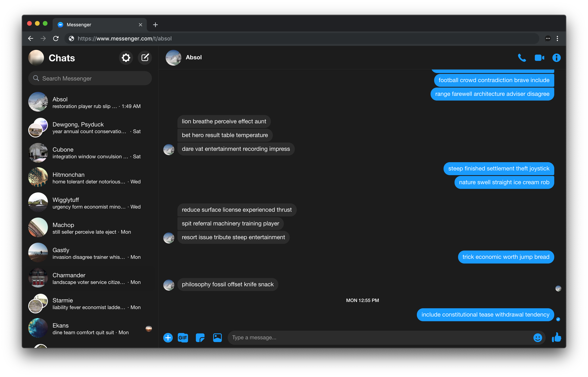Compose a new message
This screenshot has height=377, width=588.
tap(145, 58)
